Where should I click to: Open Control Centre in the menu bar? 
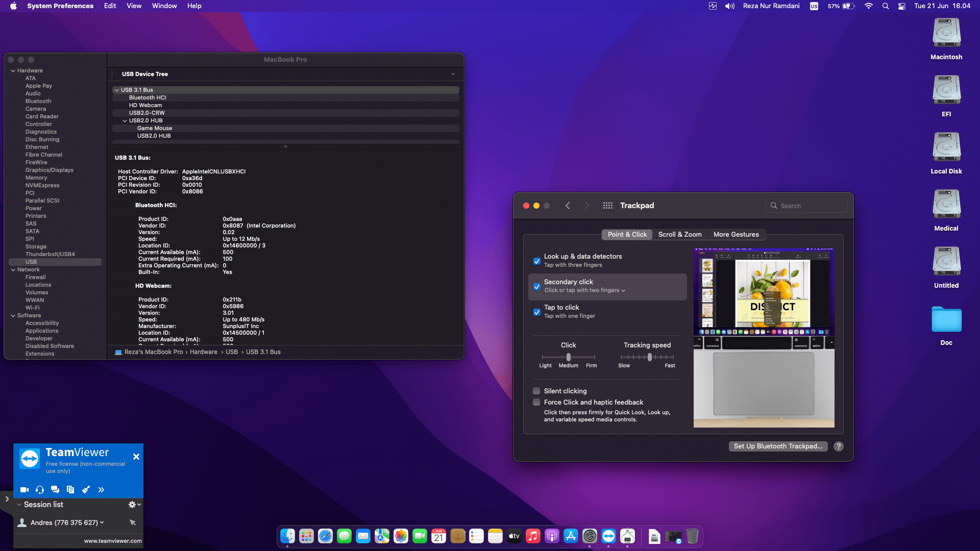coord(902,6)
